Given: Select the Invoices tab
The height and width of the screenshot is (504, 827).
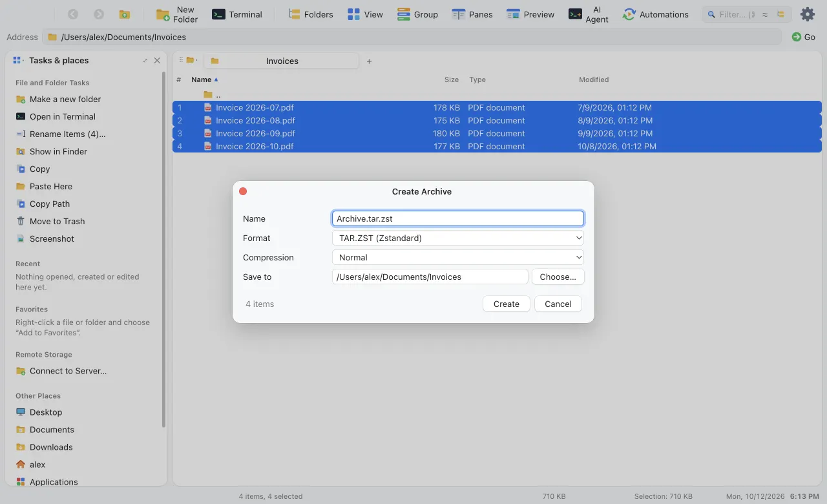Looking at the screenshot, I should tap(281, 61).
